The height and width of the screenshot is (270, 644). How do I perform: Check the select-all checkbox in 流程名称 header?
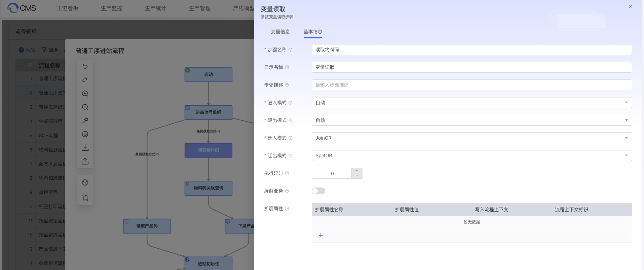pyautogui.click(x=31, y=65)
